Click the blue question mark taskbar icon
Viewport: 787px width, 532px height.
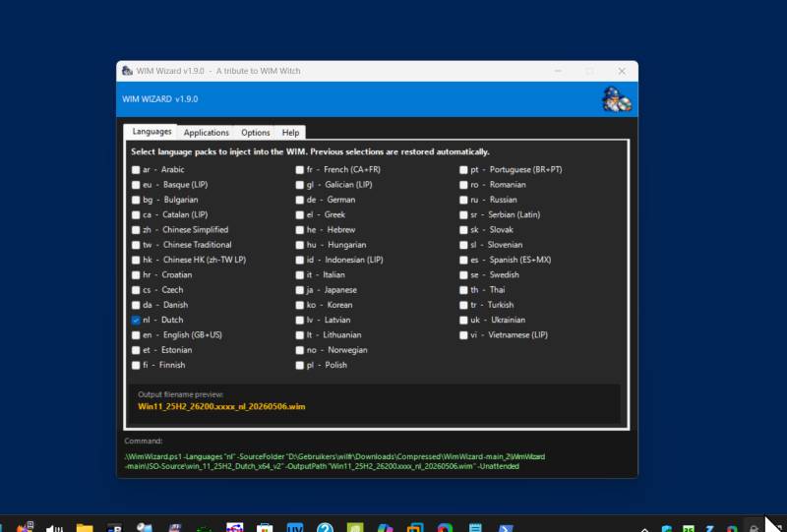325,528
